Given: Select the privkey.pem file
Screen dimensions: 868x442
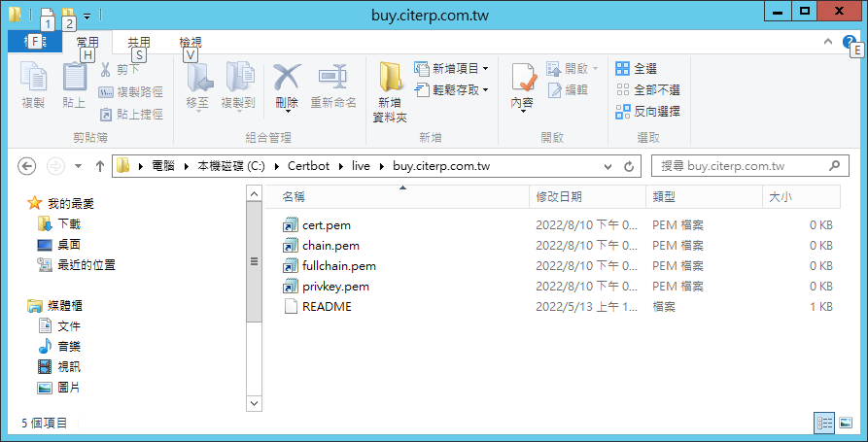Looking at the screenshot, I should click(335, 287).
